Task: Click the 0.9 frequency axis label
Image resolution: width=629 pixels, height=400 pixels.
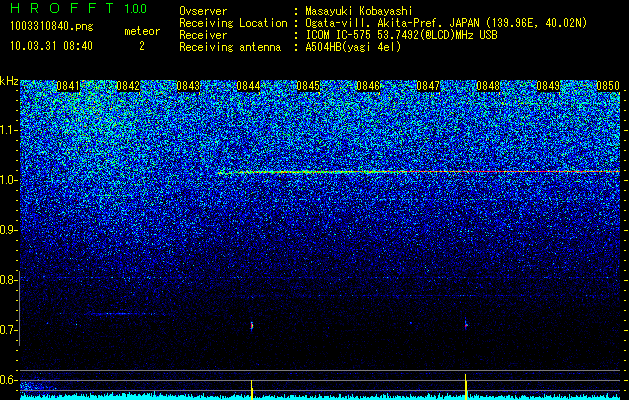Action: pyautogui.click(x=9, y=230)
